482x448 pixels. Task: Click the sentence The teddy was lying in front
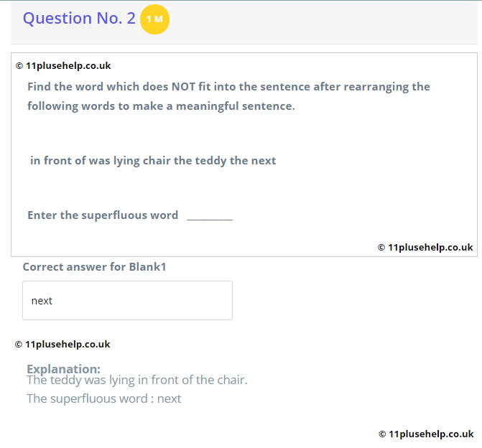pyautogui.click(x=137, y=380)
